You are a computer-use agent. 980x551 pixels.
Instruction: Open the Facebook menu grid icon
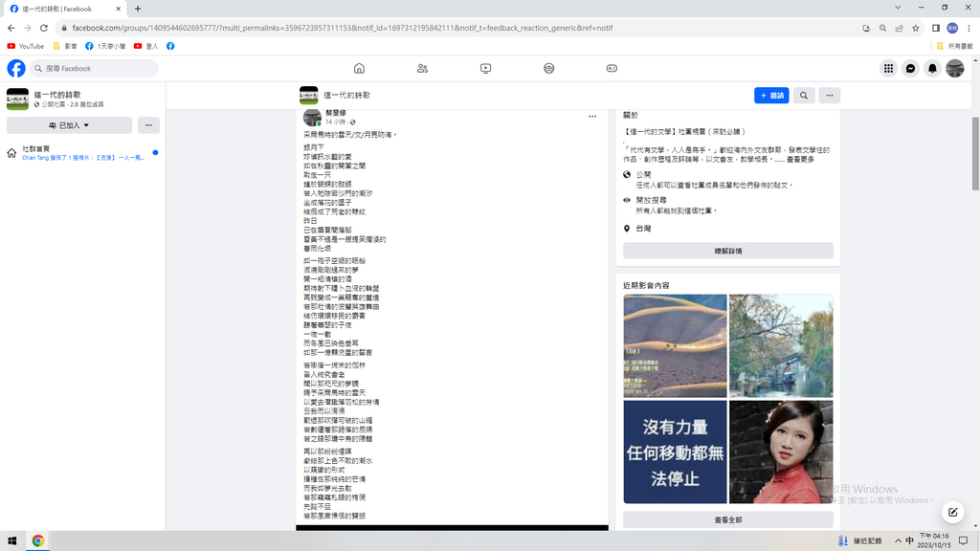(888, 68)
